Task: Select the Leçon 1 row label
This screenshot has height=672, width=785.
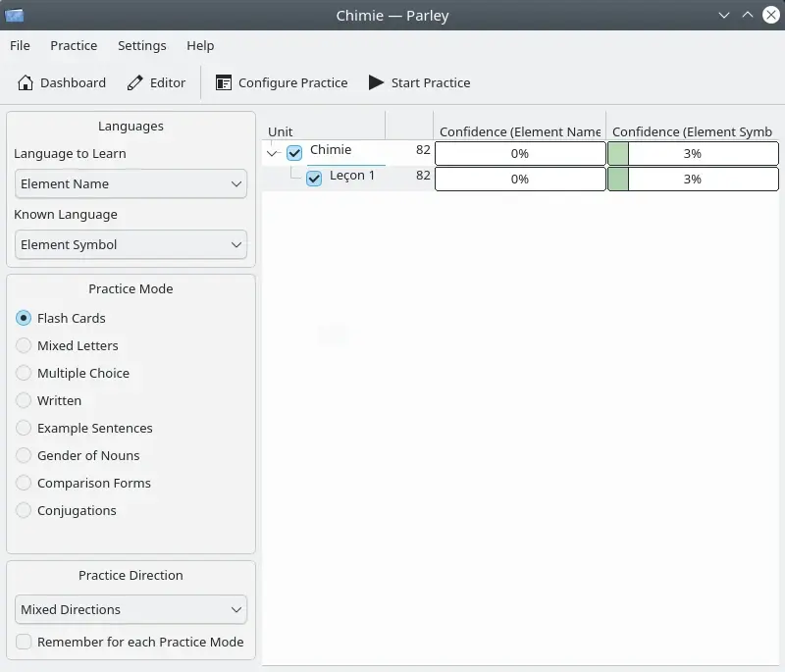Action: (352, 176)
